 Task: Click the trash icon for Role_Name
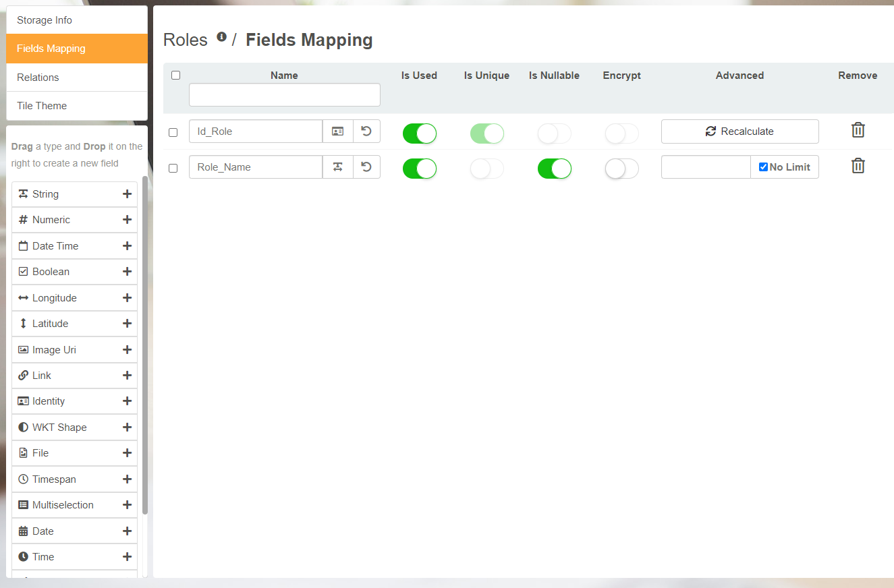[858, 166]
